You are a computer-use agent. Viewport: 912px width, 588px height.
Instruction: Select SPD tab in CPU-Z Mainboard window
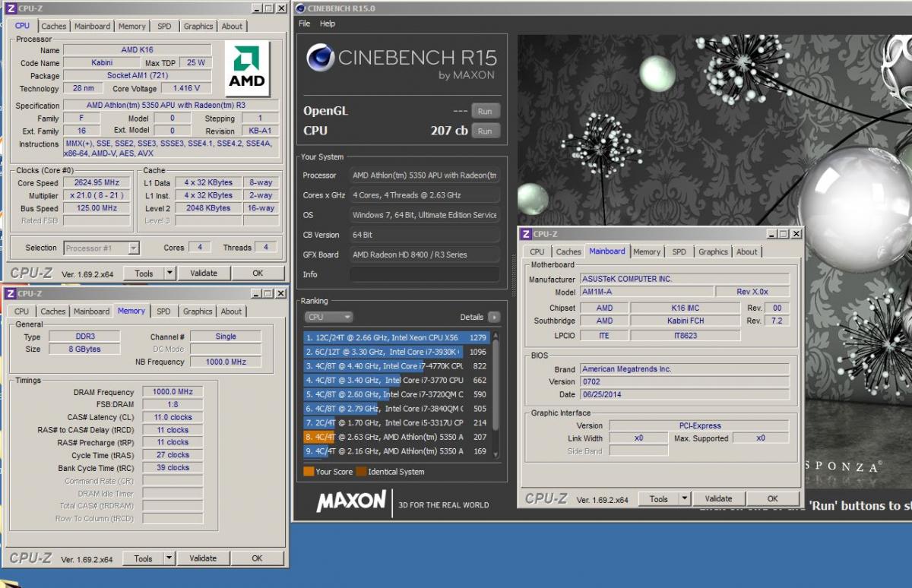click(679, 252)
